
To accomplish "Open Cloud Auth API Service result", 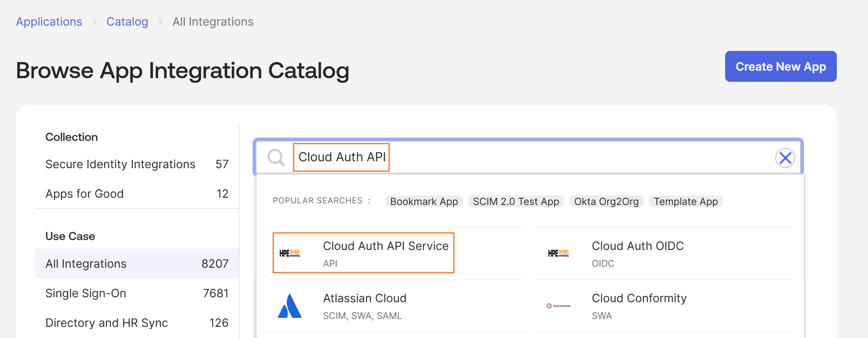I will [396, 253].
